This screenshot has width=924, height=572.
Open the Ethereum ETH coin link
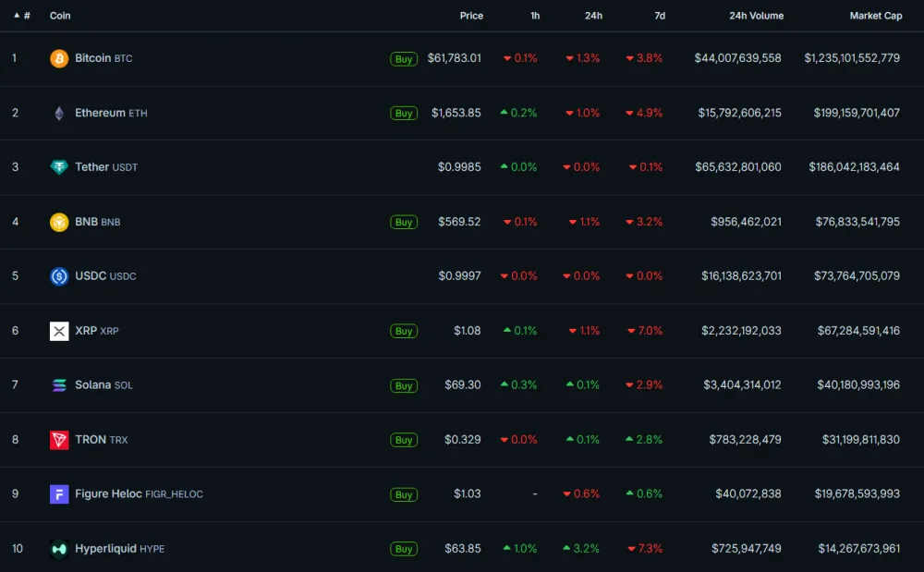coord(111,113)
